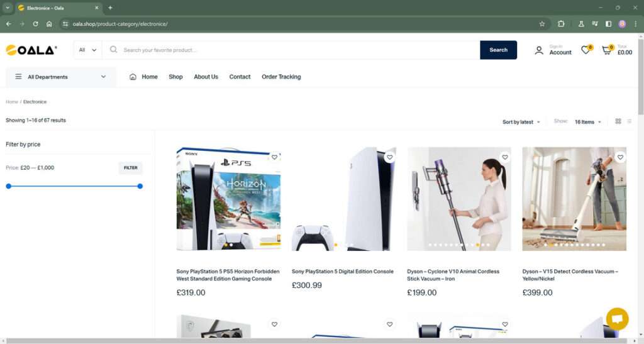644x344 pixels.
Task: Reload the page with the refresh icon
Action: 35,24
